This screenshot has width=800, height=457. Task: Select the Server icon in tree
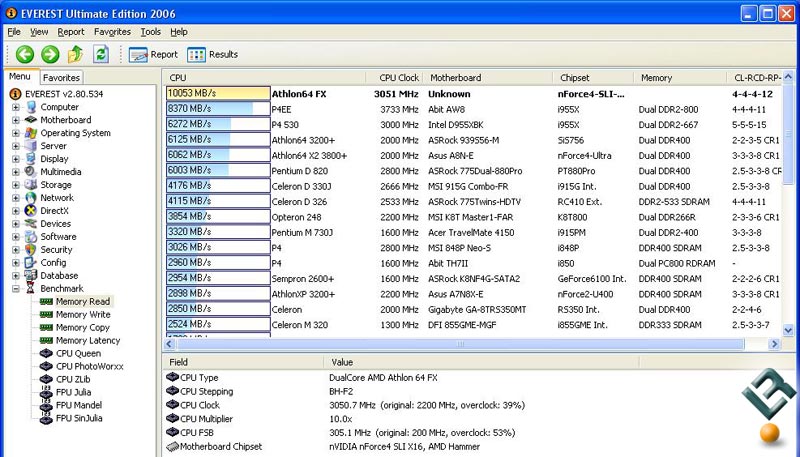pos(31,146)
